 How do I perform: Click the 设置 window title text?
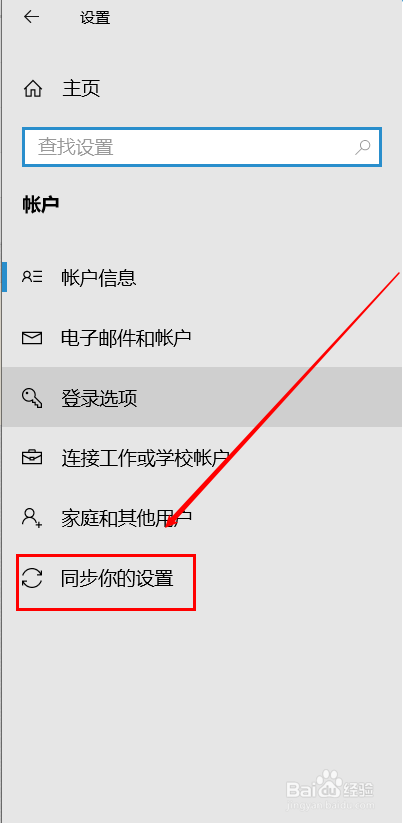click(95, 18)
